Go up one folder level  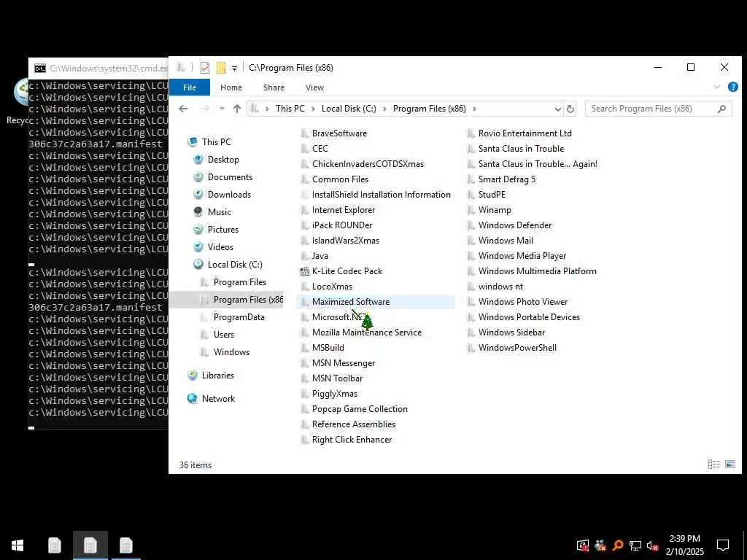tap(237, 109)
